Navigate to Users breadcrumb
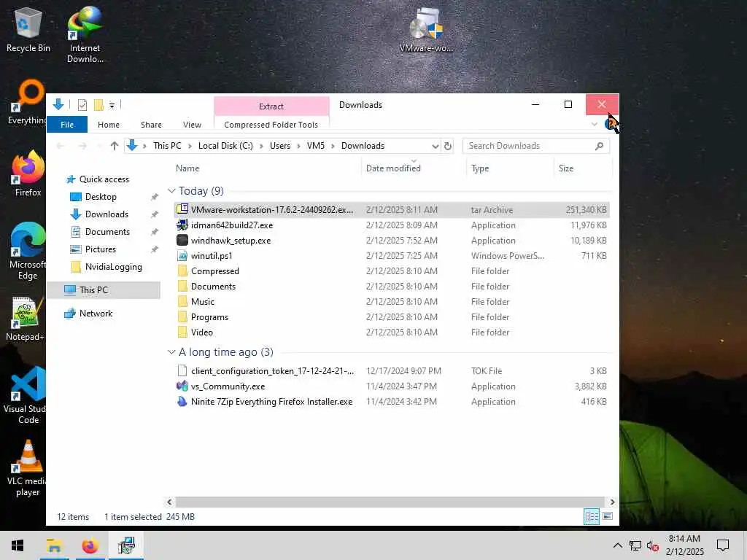The height and width of the screenshot is (560, 747). point(280,146)
